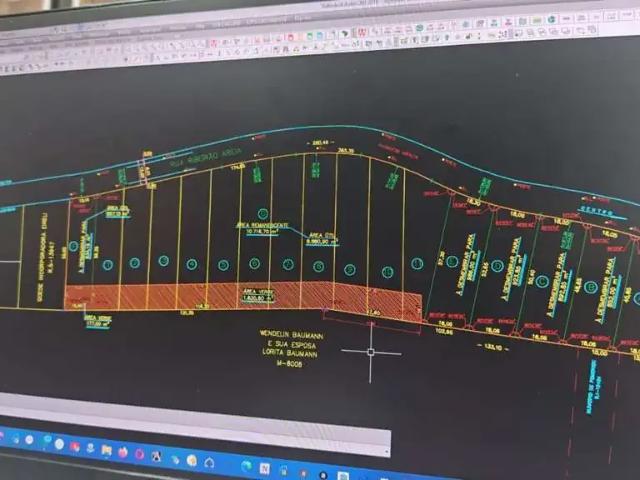Open Microsoft Edge from the taskbar
Screen dimensions: 640x480
click(246, 466)
